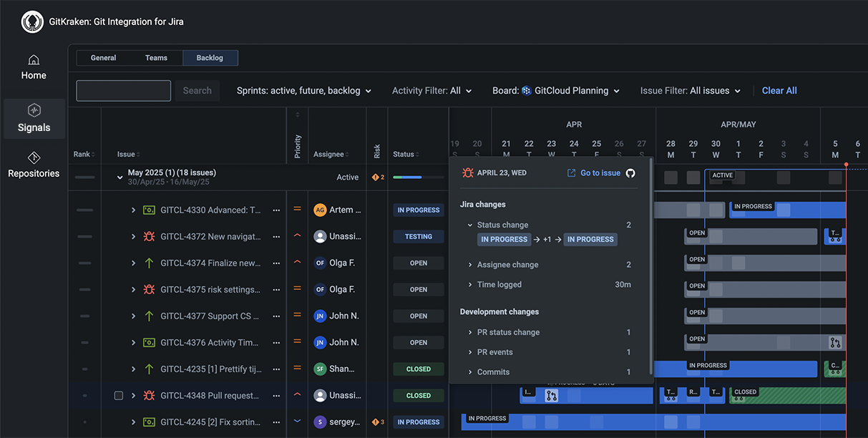Open the Sprints filter dropdown
The image size is (868, 438).
click(x=304, y=91)
